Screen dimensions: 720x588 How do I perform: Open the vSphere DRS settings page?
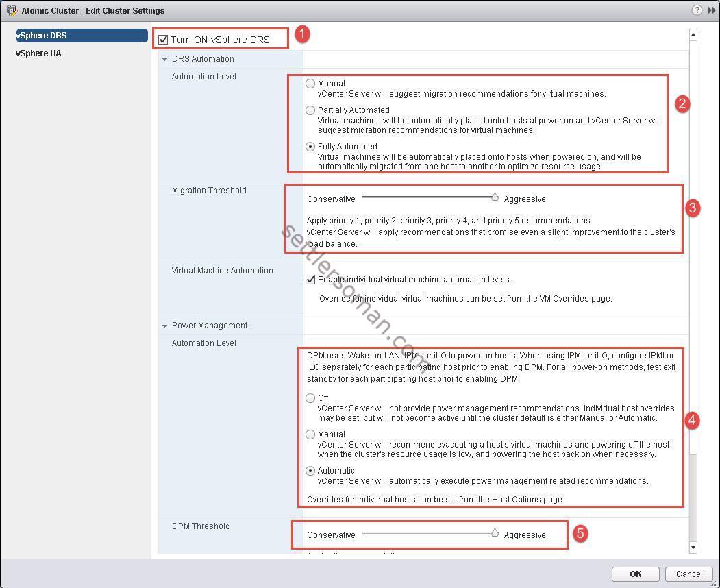[82, 36]
